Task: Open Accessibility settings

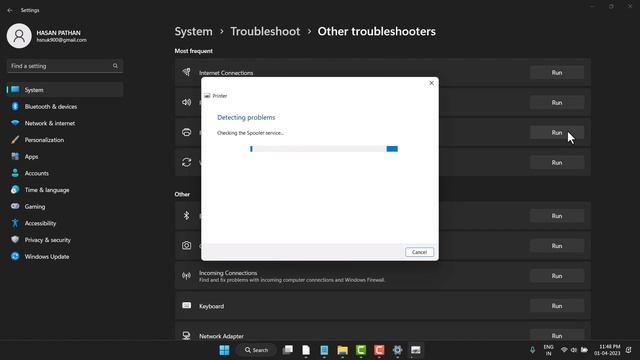Action: tap(65, 223)
